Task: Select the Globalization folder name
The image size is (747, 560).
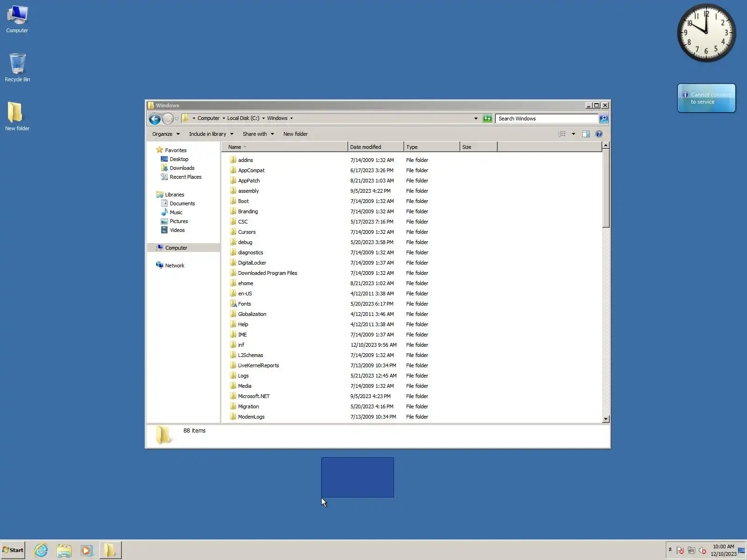Action: pos(252,314)
